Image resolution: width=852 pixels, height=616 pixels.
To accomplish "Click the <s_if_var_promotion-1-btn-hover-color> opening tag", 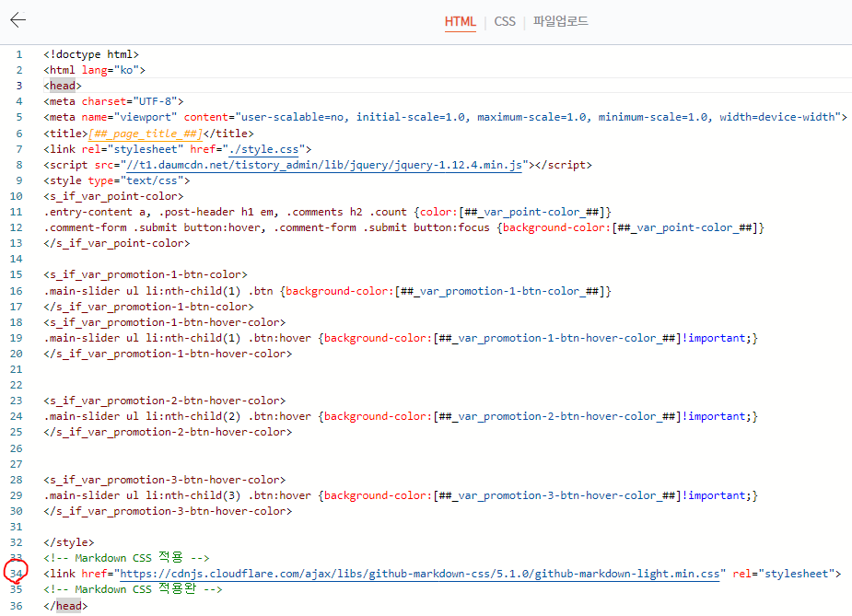I will (x=165, y=323).
